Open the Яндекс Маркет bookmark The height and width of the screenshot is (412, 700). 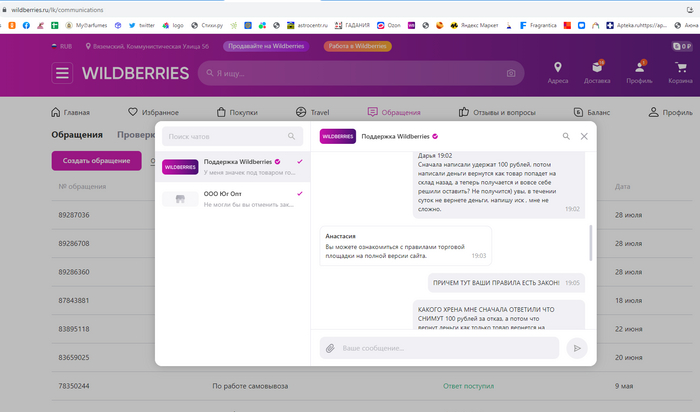[x=474, y=25]
